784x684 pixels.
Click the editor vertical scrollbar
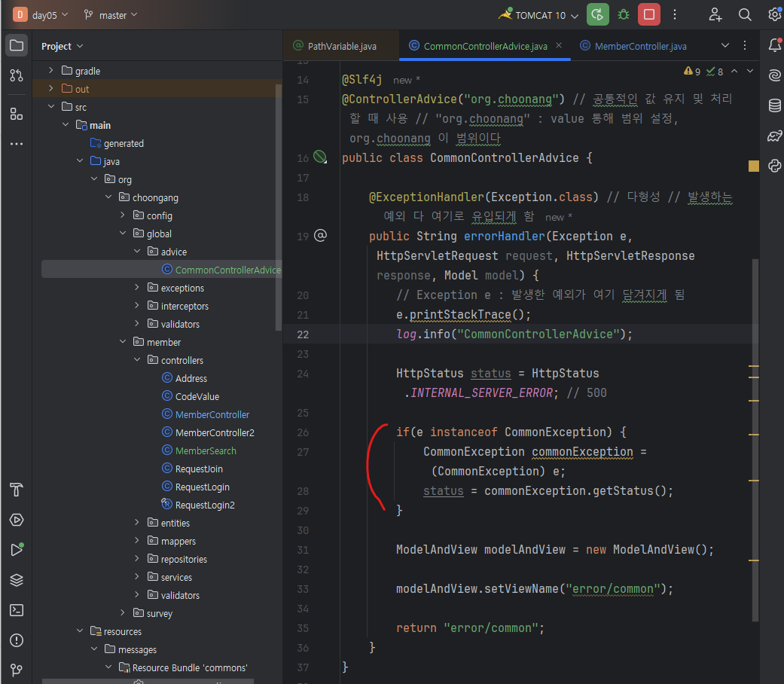[755, 440]
